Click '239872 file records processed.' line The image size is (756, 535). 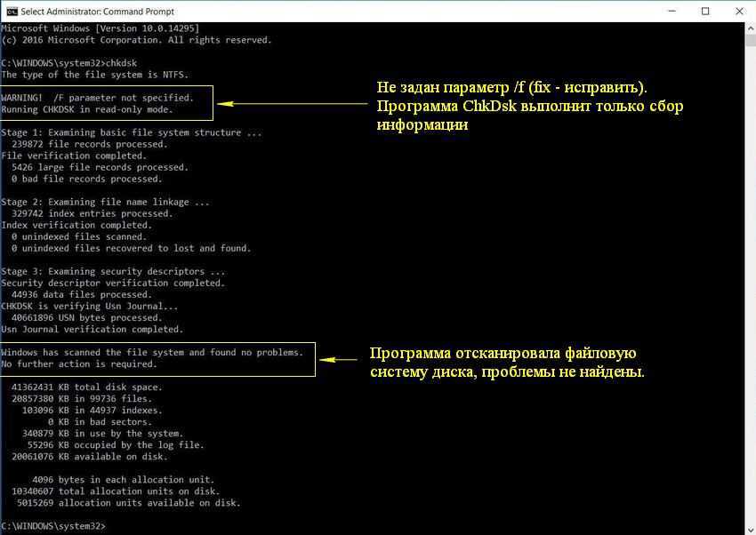tap(90, 144)
